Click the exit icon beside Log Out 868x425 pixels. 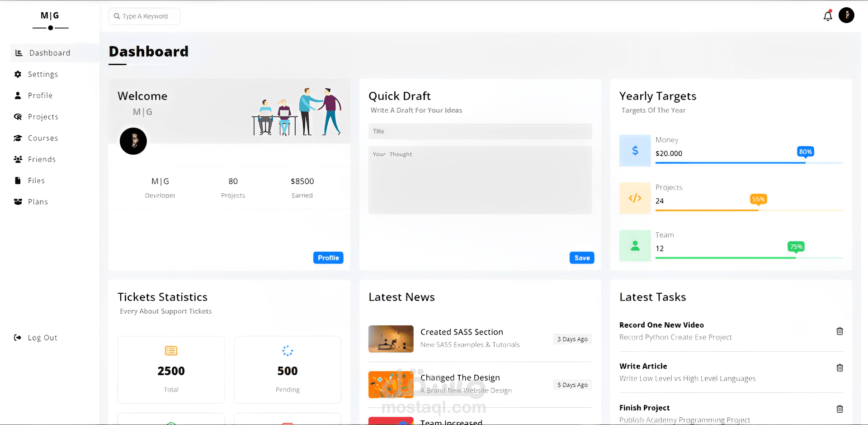[18, 338]
